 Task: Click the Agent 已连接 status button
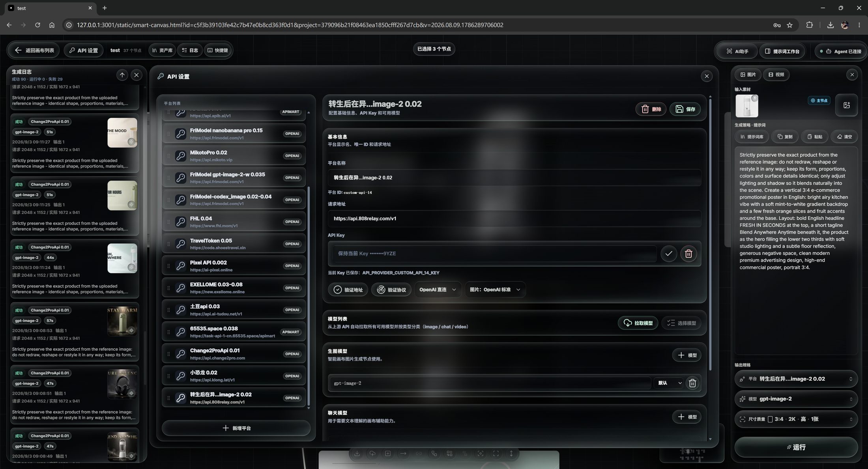point(840,51)
